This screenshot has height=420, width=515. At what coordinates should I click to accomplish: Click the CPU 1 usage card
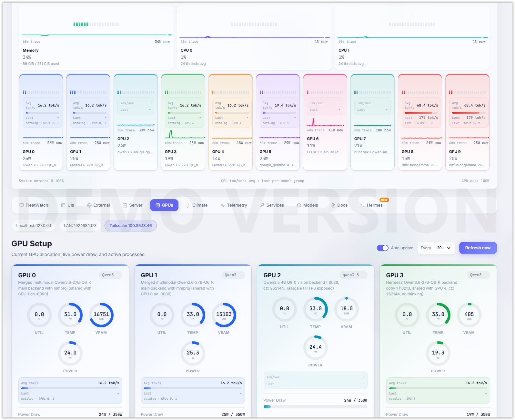(x=412, y=37)
